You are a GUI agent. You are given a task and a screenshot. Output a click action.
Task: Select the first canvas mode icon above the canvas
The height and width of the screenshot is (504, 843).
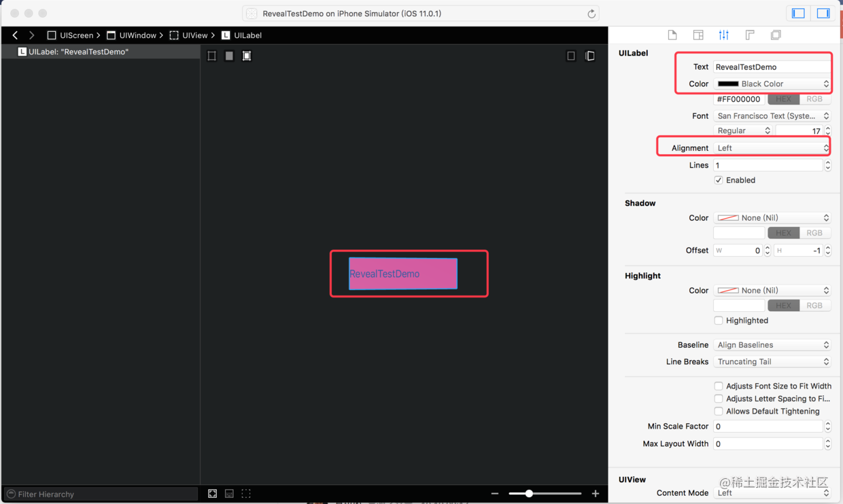coord(212,56)
